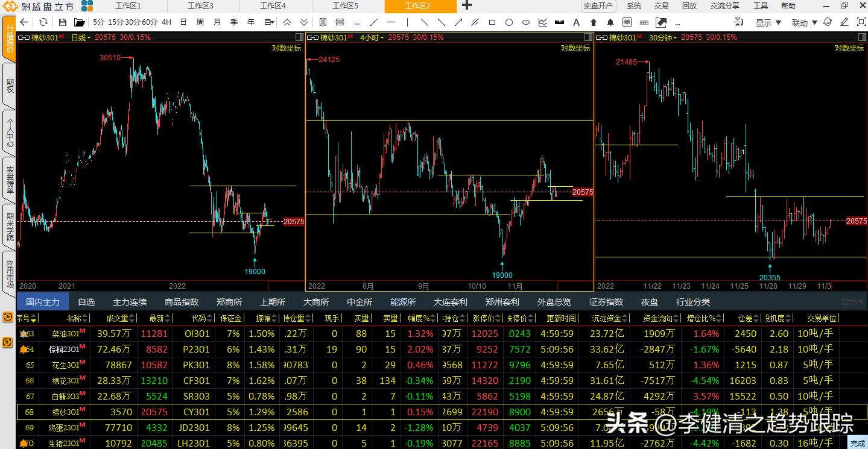Select the text annotation 'A' tool
The height and width of the screenshot is (449, 868).
click(576, 22)
